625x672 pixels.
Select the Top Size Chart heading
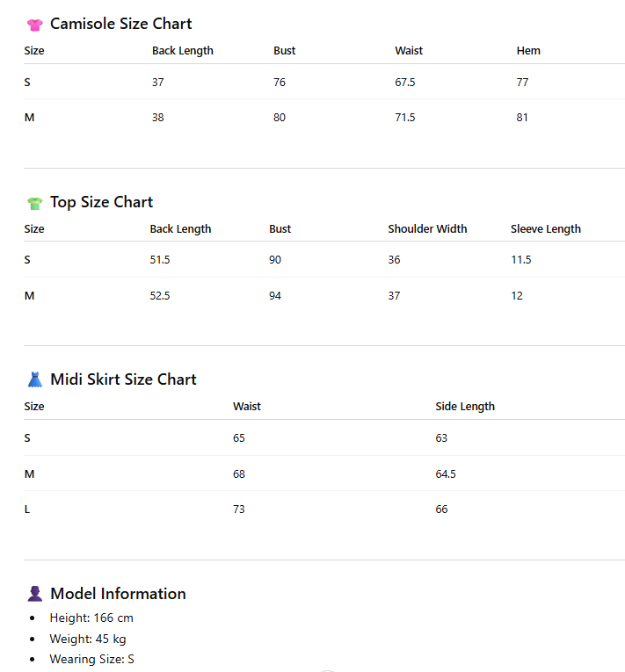[x=101, y=202]
